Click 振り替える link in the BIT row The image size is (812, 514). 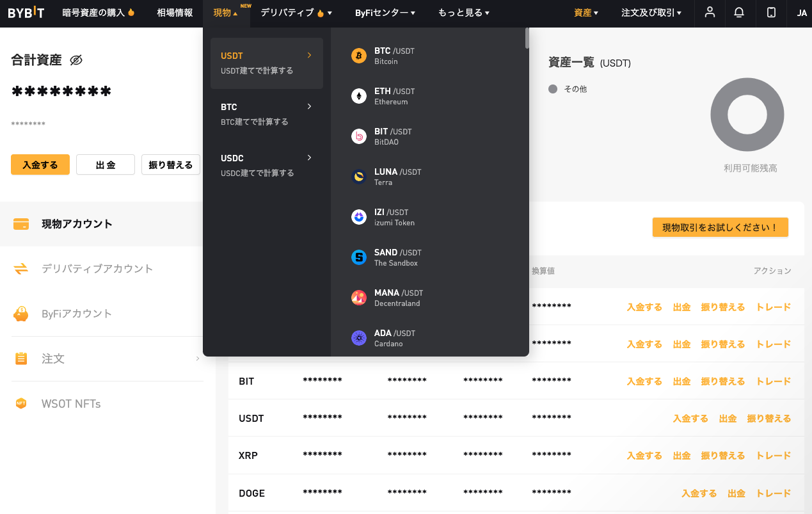(723, 381)
